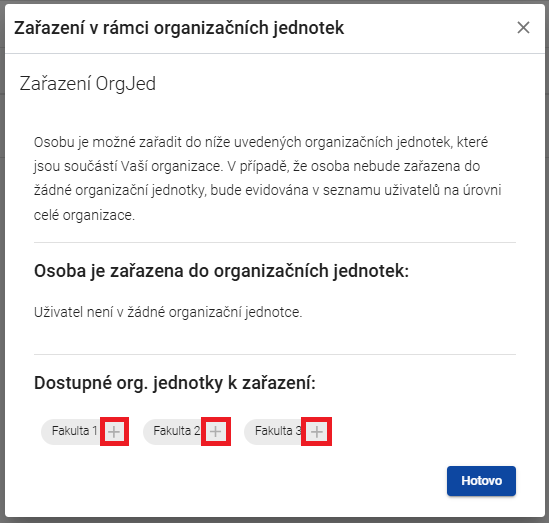Add the person to Fakulta 1 with plus icon
This screenshot has width=549, height=523.
(x=114, y=432)
